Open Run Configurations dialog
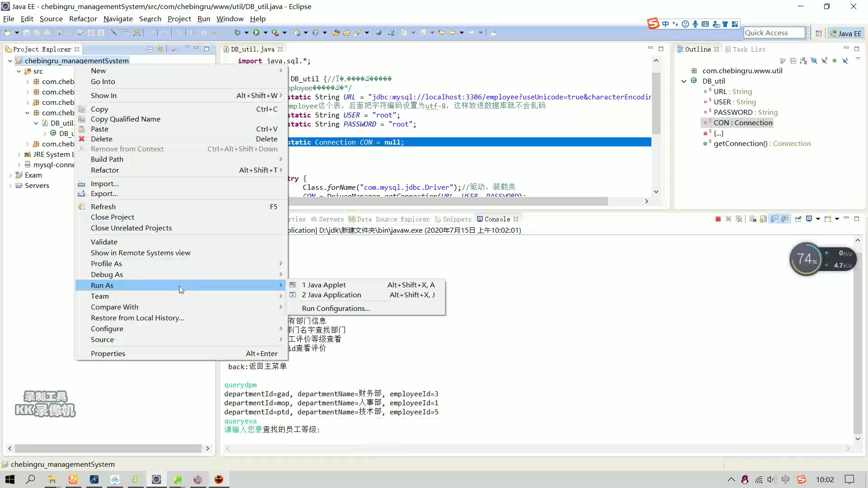Screen dimensions: 868x488 (x=336, y=309)
